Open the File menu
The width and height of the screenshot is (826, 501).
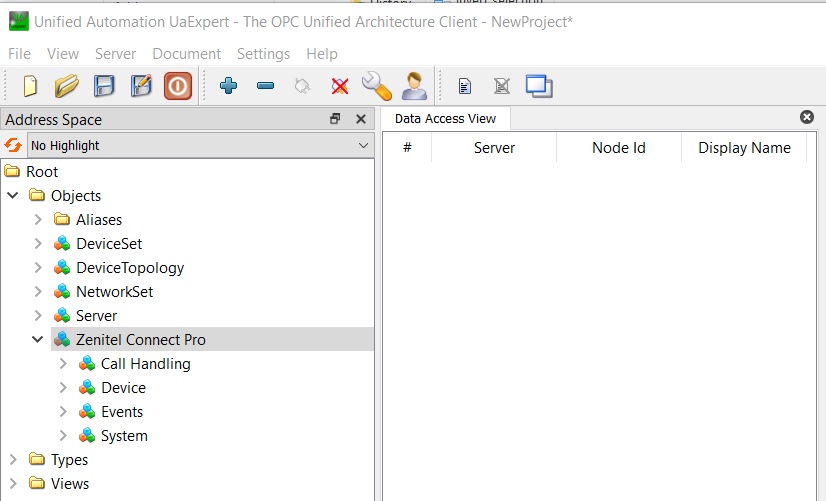click(19, 54)
